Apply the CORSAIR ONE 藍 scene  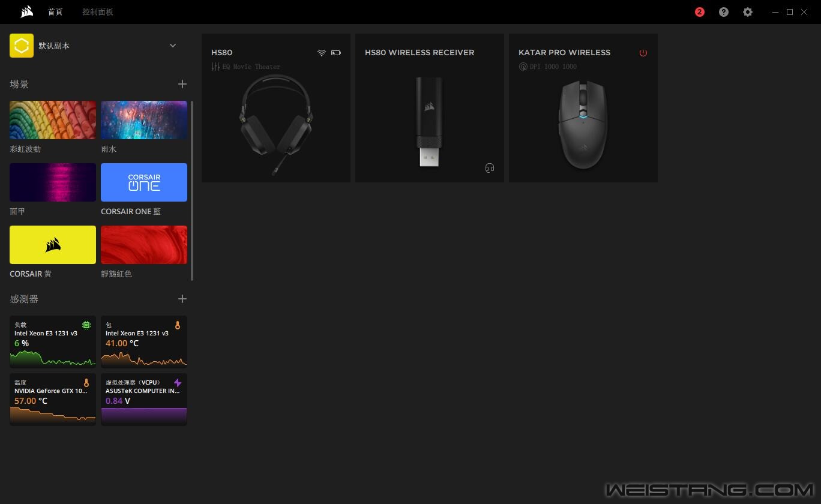[x=144, y=182]
